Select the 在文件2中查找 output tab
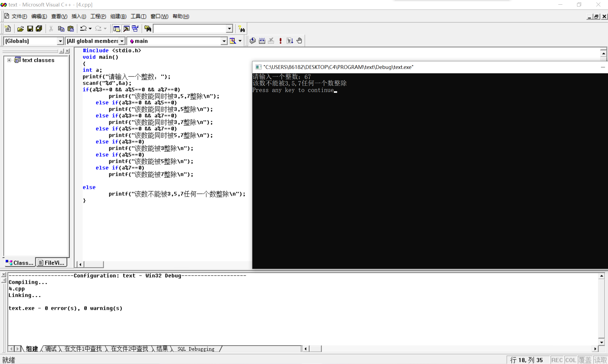Viewport: 608px width, 364px height. pos(129,349)
